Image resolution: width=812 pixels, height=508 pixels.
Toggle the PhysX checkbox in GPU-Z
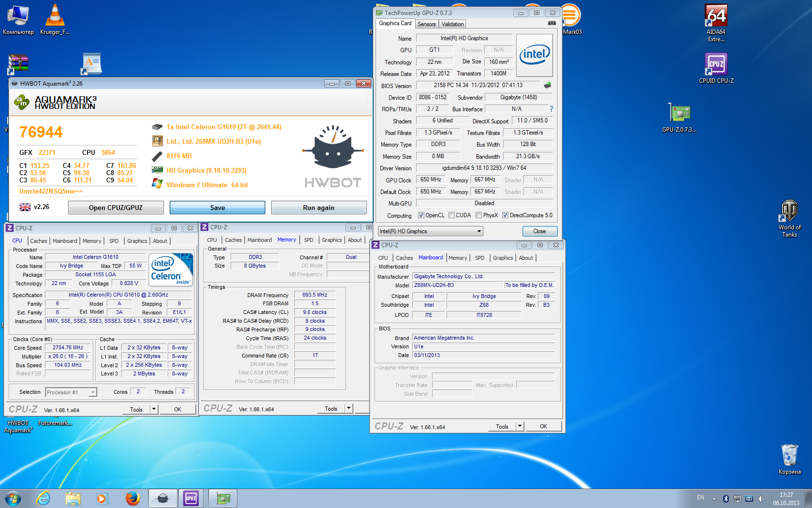pyautogui.click(x=478, y=215)
